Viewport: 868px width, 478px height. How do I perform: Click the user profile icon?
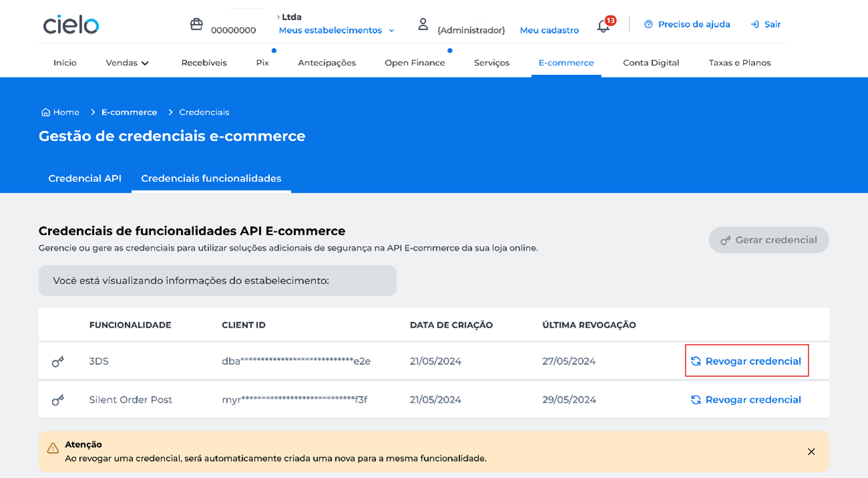coord(423,24)
